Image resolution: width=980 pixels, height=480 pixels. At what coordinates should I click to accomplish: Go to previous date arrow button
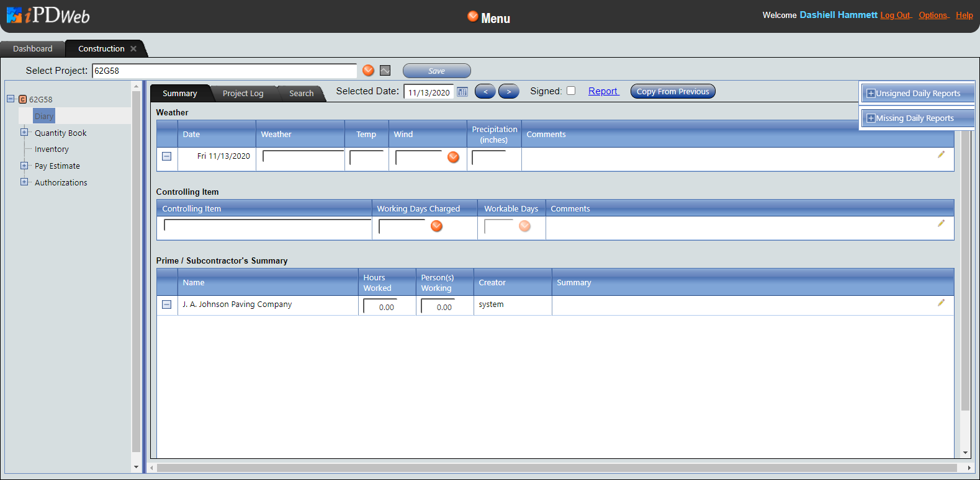485,92
